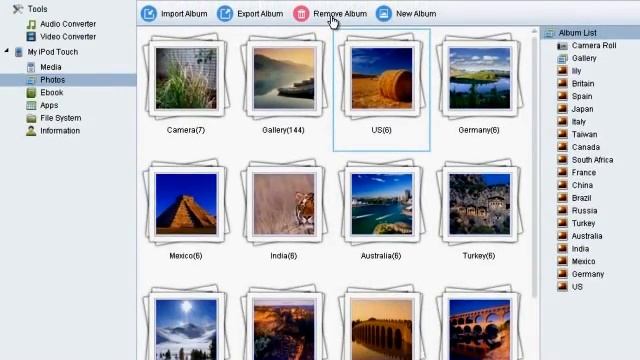Click the album icon beside Canada
The width and height of the screenshot is (640, 360).
(x=562, y=147)
